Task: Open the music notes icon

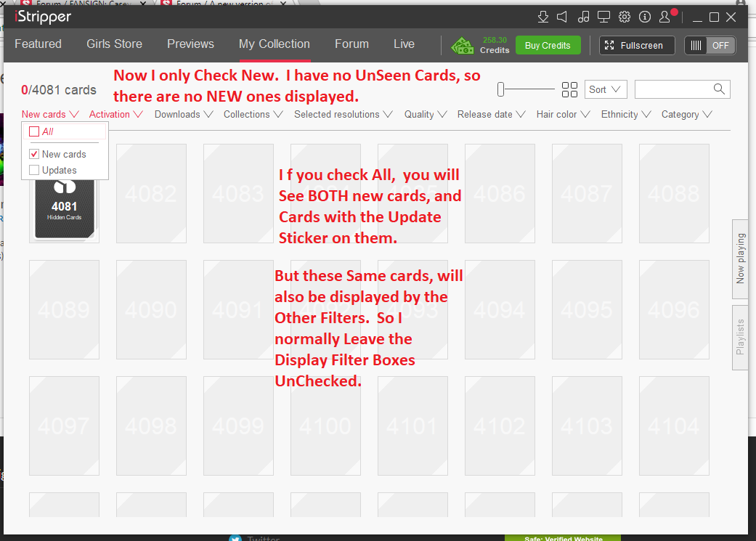Action: point(583,17)
